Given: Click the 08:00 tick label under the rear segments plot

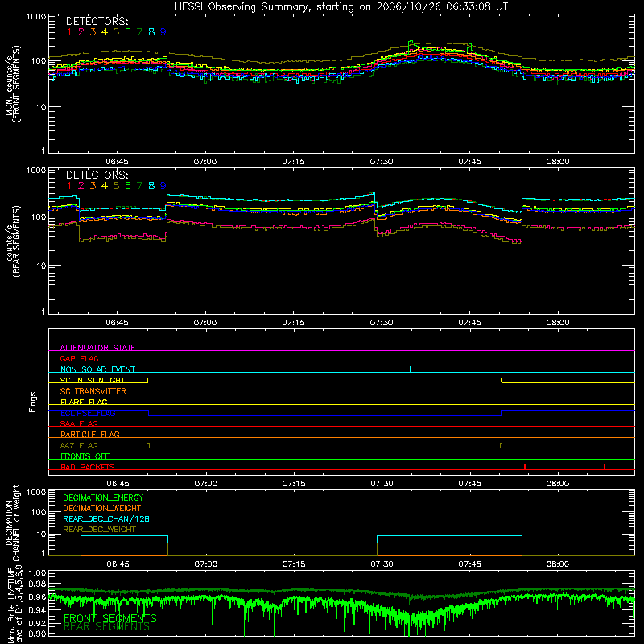Looking at the screenshot, I should coord(558,323).
